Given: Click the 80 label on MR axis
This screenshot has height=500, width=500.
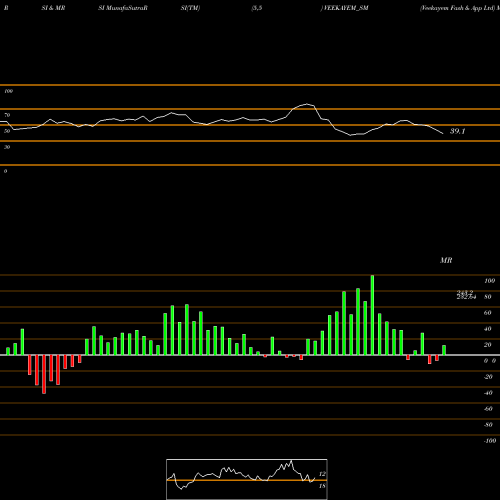Looking at the screenshot, I should (488, 297).
